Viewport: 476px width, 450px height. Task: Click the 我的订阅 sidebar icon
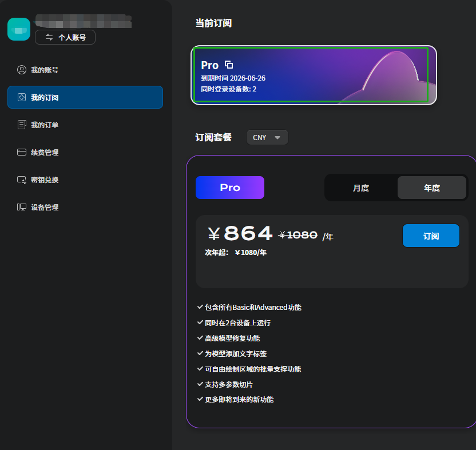[22, 97]
